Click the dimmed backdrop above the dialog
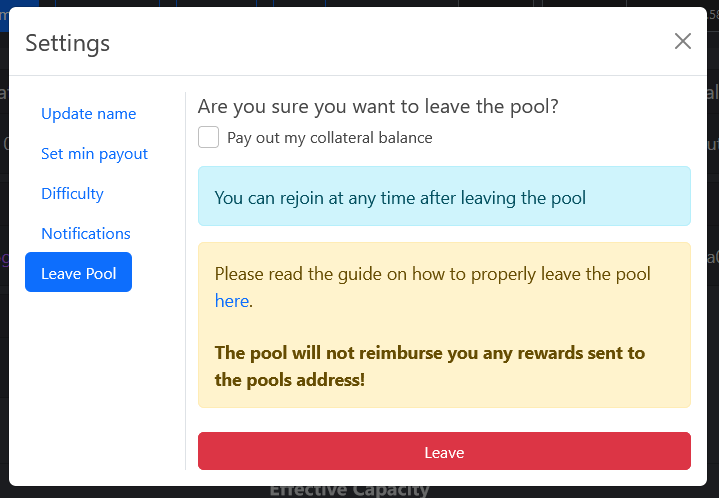This screenshot has height=498, width=719. (x=400, y=3)
